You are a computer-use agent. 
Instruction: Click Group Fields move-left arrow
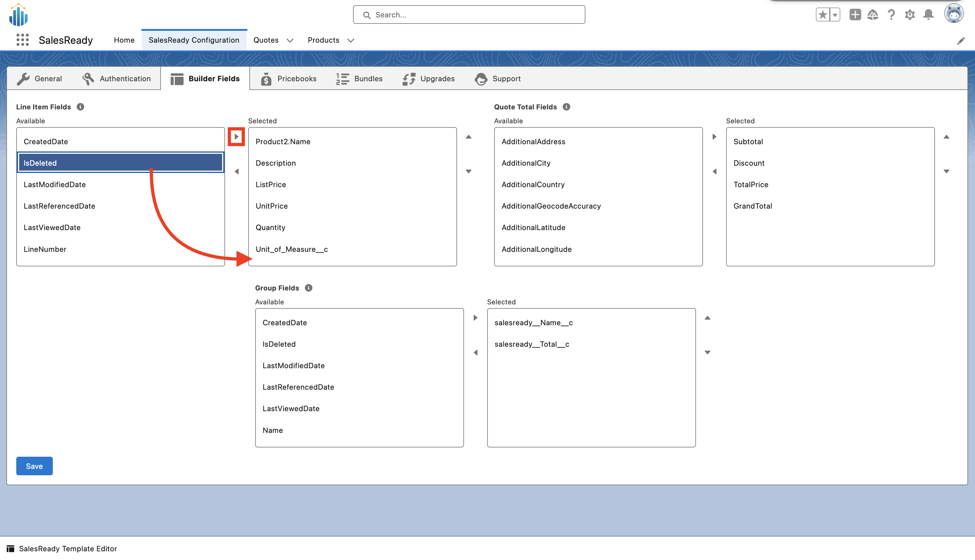tap(476, 352)
